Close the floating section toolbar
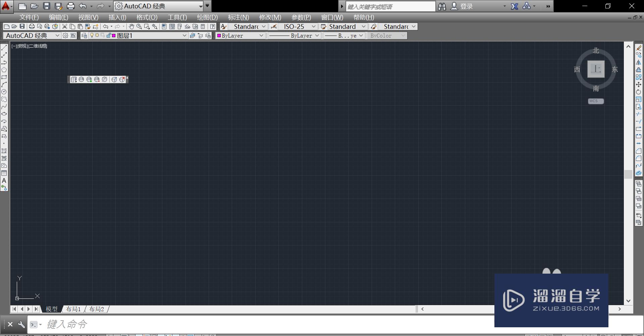The image size is (644, 336). 127,78
